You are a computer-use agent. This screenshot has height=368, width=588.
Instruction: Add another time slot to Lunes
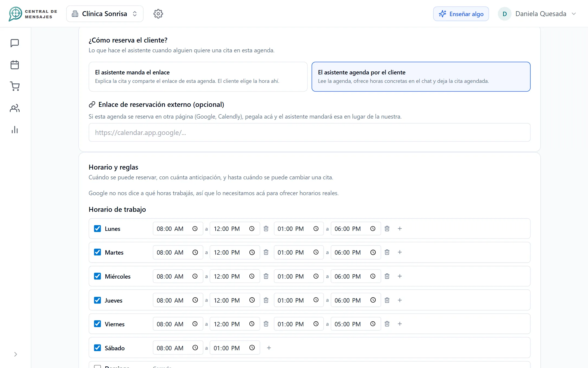pyautogui.click(x=400, y=228)
